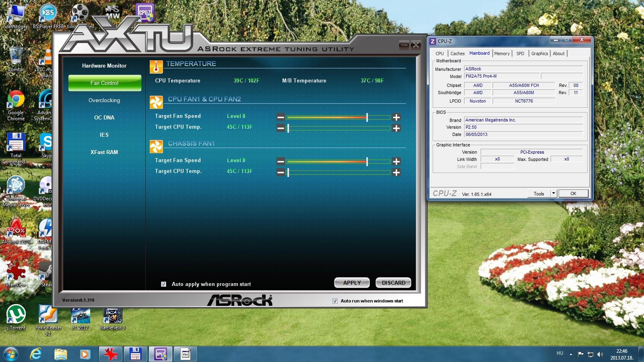Screen dimensions: 644x362
Task: Open Internet Explorer from taskbar
Action: tap(36, 354)
